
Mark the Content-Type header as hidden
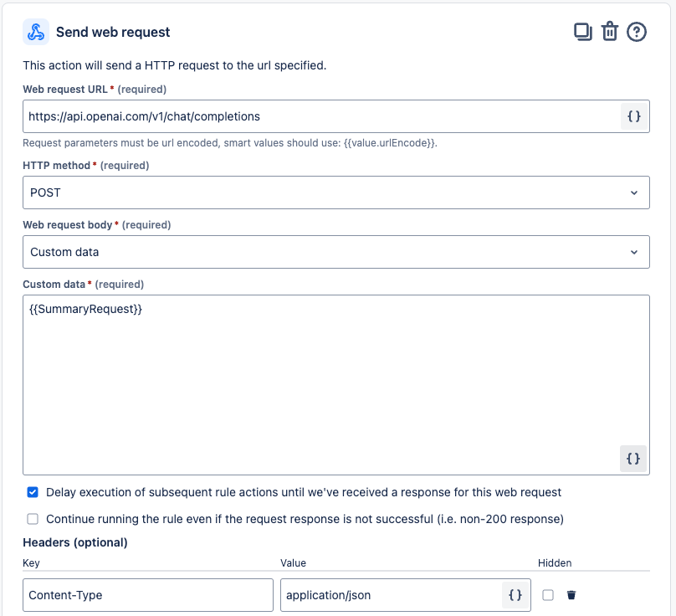(x=548, y=595)
